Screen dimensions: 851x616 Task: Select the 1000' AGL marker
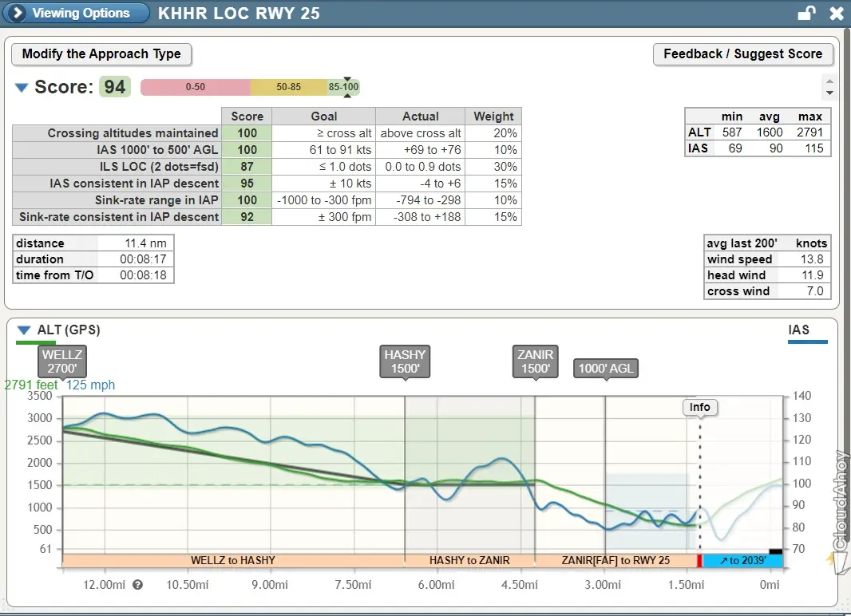tap(605, 368)
